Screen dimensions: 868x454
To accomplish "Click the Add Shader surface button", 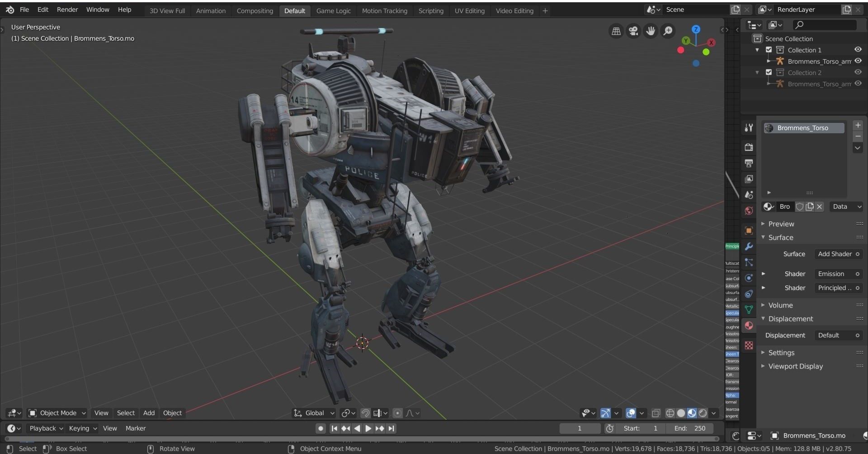I will (839, 254).
